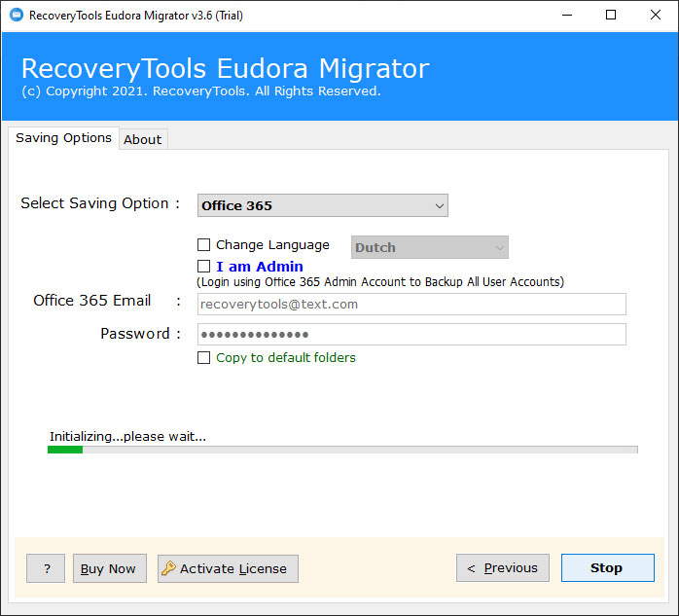Check Copy to default folders option

(203, 357)
